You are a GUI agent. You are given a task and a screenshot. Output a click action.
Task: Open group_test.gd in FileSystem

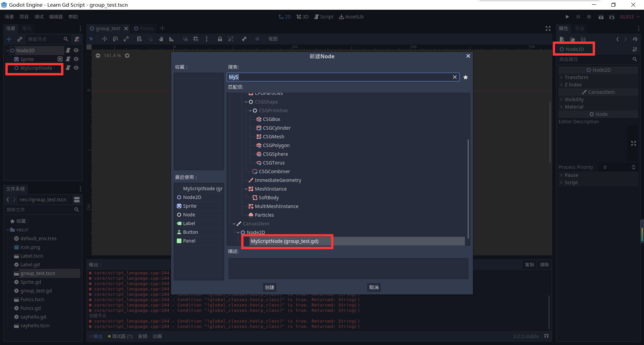[36, 291]
